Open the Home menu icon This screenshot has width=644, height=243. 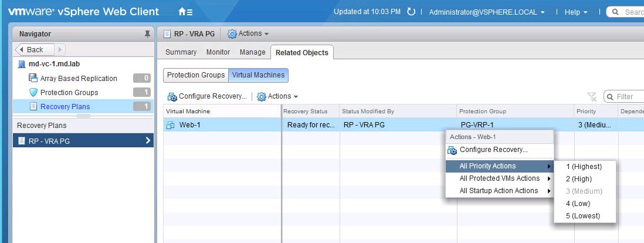[185, 12]
